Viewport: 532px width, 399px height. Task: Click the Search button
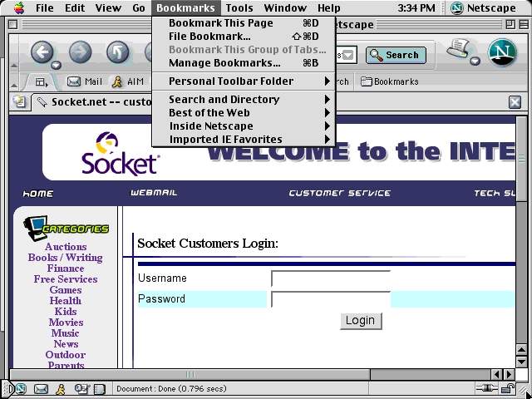(x=396, y=56)
